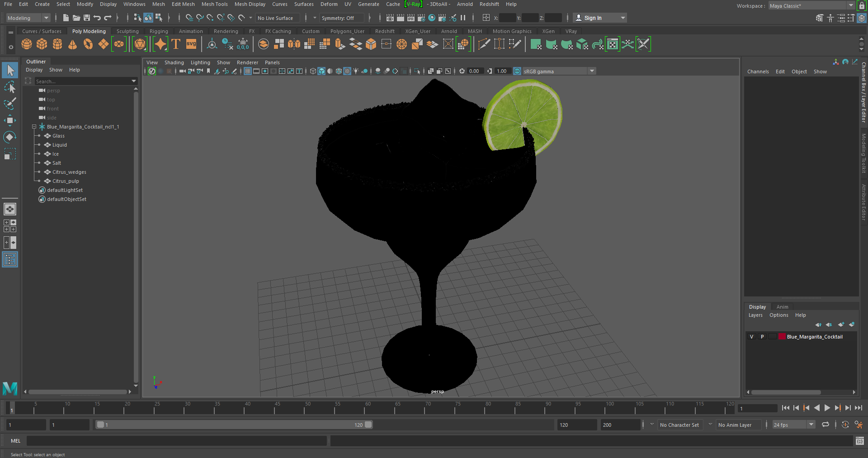Open the Channels menu in Channel Box
This screenshot has height=458, width=868.
tap(758, 72)
